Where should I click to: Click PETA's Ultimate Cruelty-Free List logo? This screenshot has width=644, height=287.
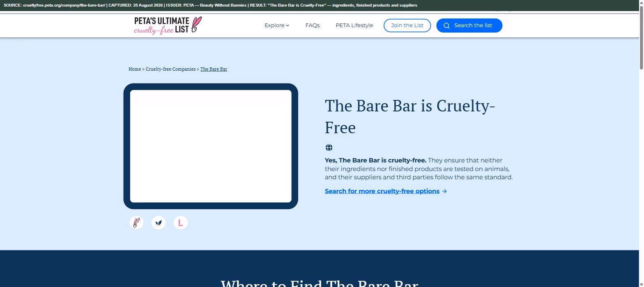tap(168, 25)
